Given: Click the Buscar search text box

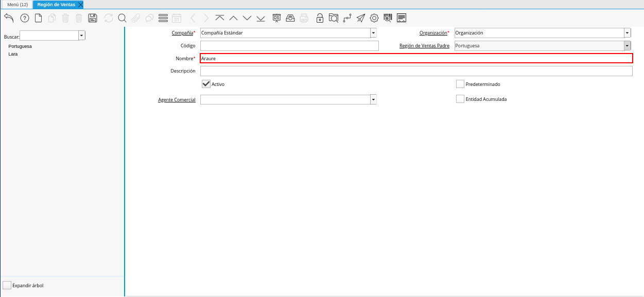Looking at the screenshot, I should (49, 36).
